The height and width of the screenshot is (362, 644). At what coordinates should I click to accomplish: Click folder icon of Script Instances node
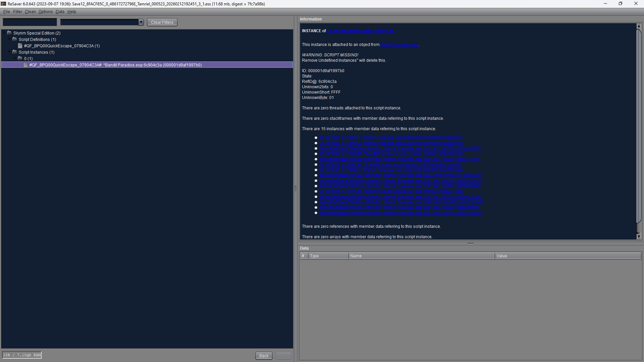15,52
